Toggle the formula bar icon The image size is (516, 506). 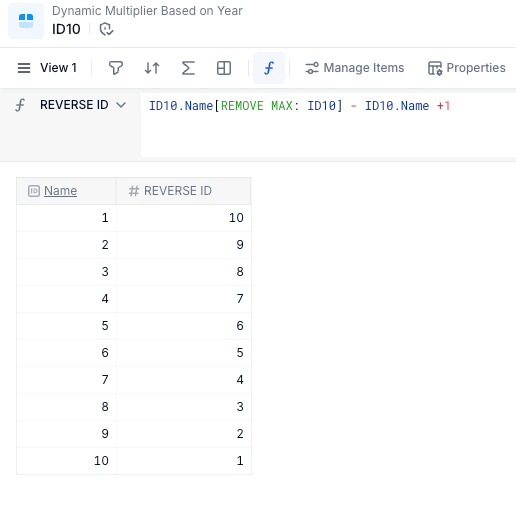269,68
